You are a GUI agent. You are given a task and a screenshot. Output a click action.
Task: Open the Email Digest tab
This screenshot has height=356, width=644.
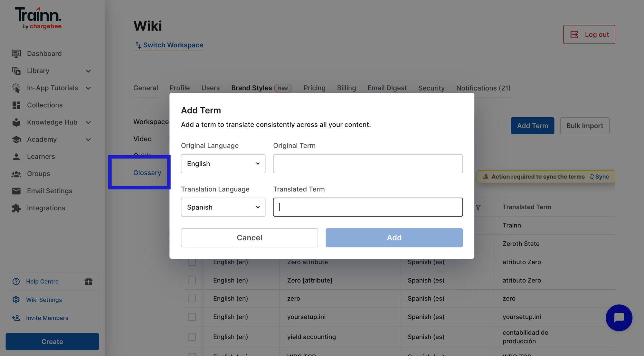click(387, 88)
